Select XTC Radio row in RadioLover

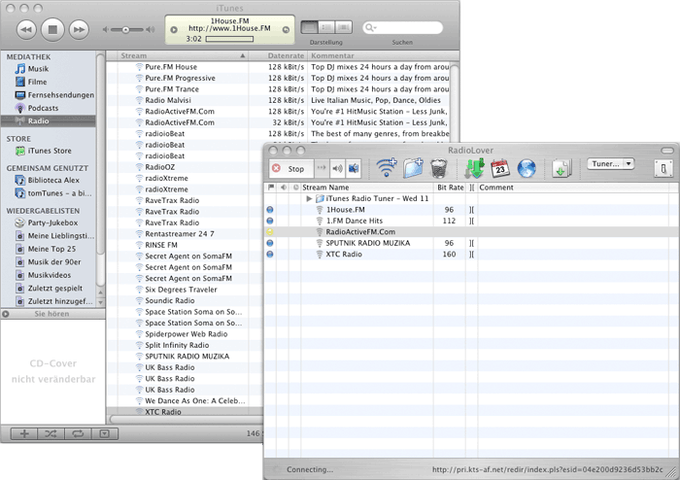pyautogui.click(x=471, y=254)
